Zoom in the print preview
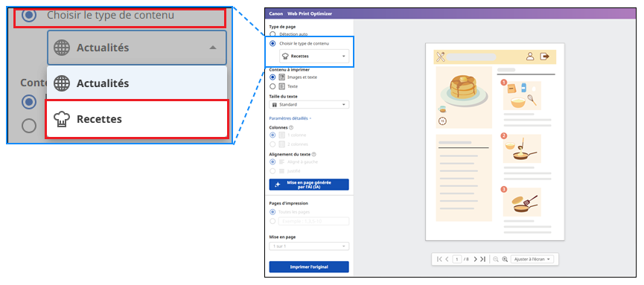The height and width of the screenshot is (285, 644). click(506, 259)
